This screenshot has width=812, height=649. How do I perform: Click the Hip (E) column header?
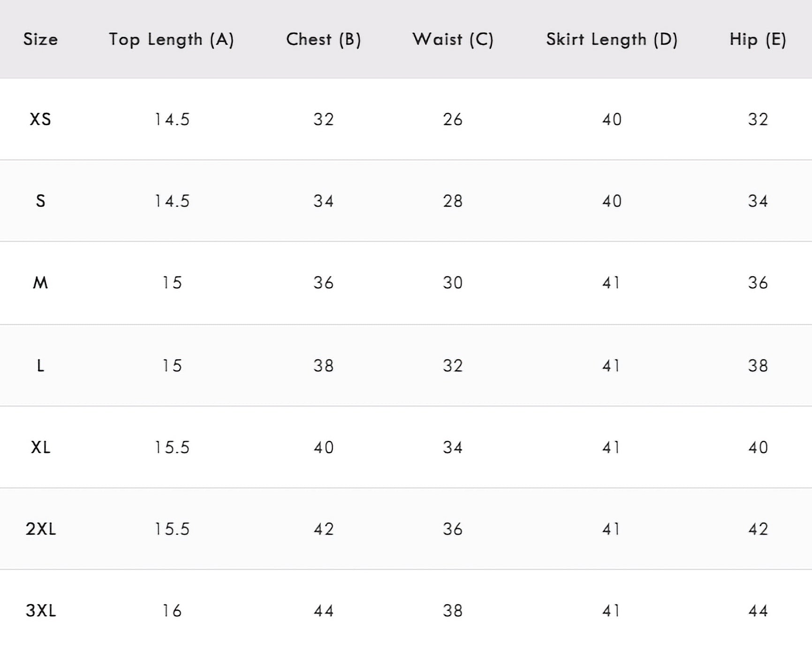tap(758, 39)
